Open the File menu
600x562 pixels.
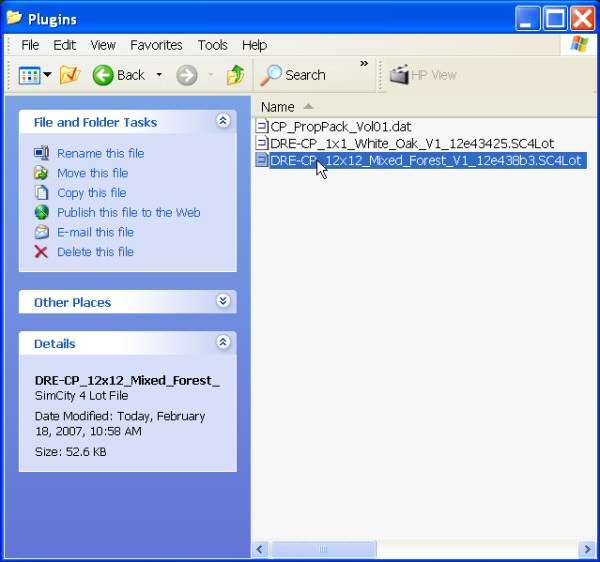point(30,45)
